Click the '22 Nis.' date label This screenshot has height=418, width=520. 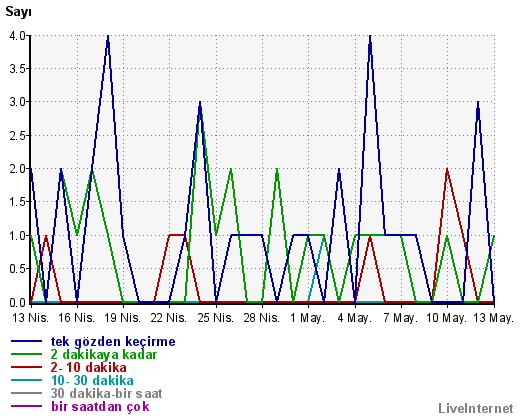tap(169, 318)
